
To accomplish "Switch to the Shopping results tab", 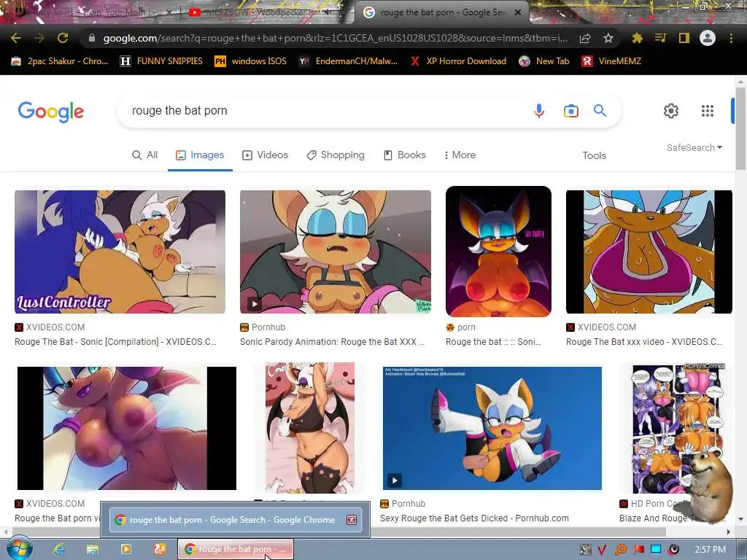I will click(x=336, y=155).
